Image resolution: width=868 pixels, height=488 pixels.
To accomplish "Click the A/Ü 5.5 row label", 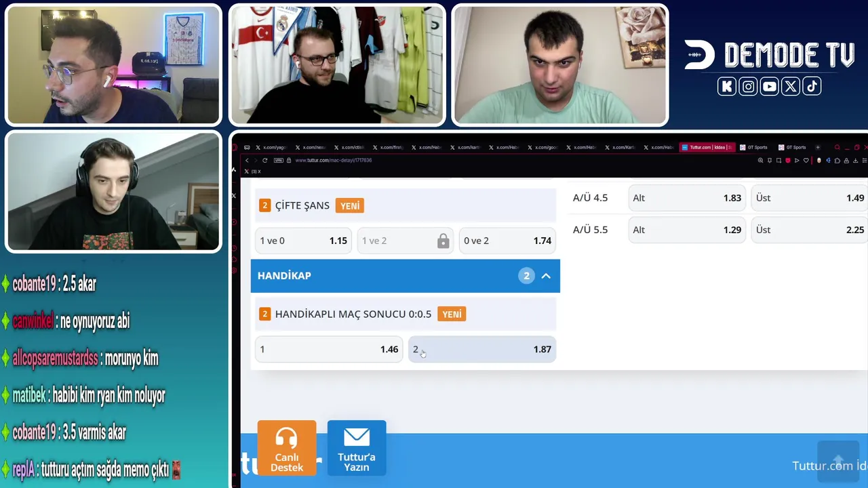I will (x=591, y=230).
